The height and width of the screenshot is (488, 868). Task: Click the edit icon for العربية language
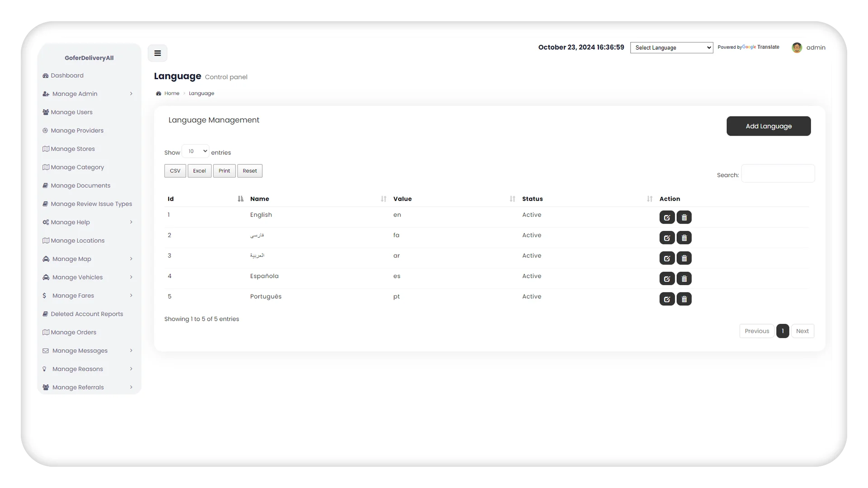coord(667,258)
